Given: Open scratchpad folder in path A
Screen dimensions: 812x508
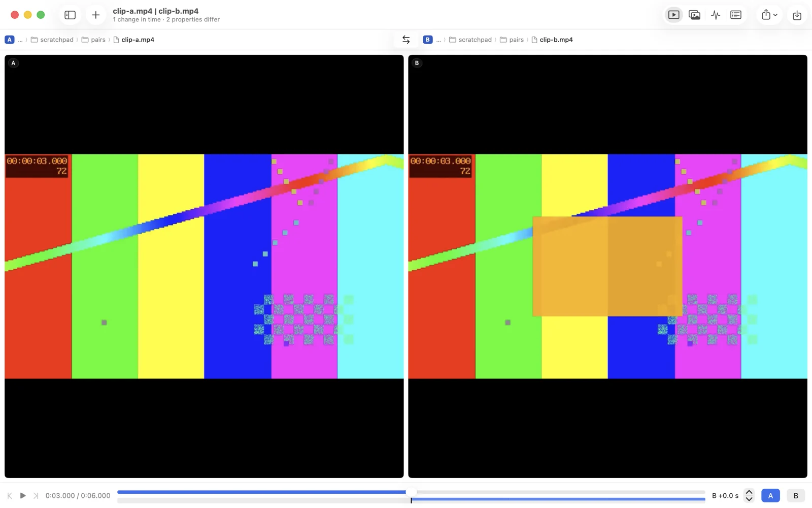Looking at the screenshot, I should pyautogui.click(x=52, y=40).
